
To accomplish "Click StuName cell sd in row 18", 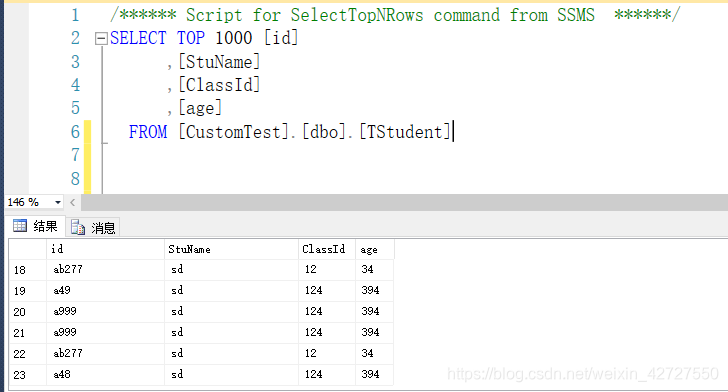I will [231, 270].
